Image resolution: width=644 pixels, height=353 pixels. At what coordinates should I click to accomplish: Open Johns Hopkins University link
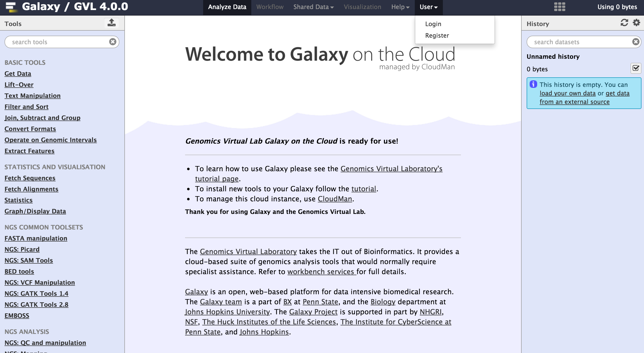click(227, 312)
